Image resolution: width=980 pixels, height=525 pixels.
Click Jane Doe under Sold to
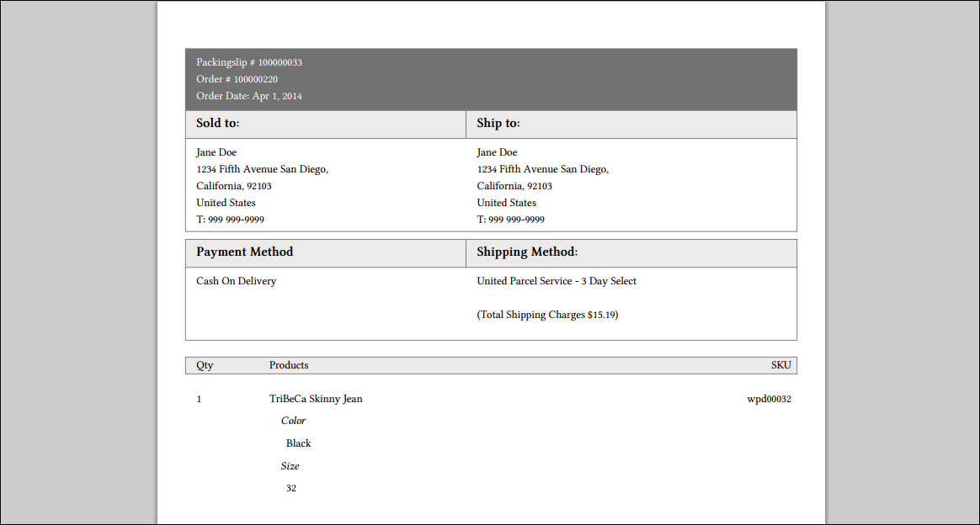[216, 152]
